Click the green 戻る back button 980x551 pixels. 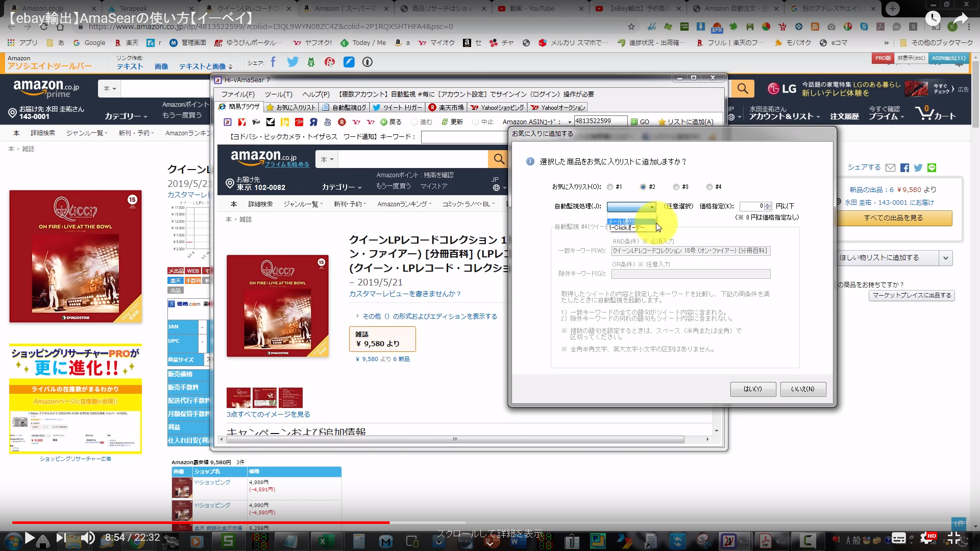[x=391, y=122]
